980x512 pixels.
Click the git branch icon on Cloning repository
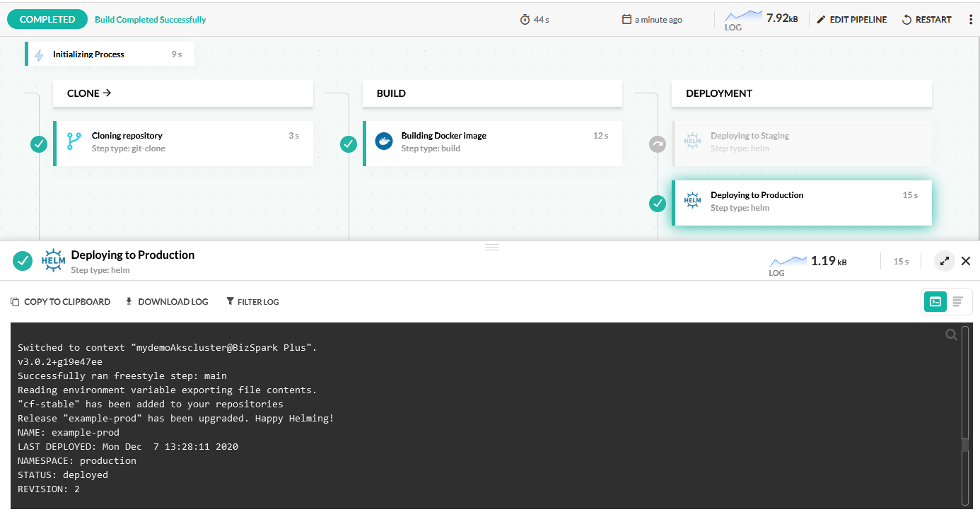coord(74,142)
